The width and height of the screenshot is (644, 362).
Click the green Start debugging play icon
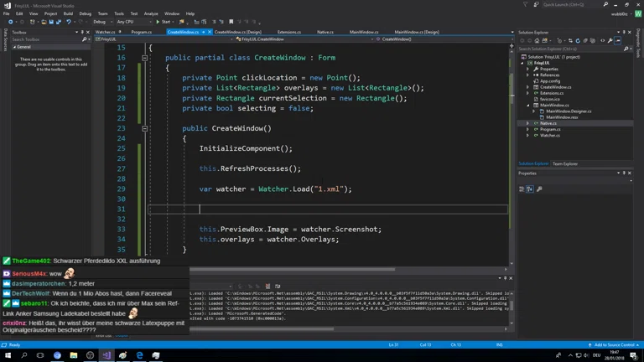(x=157, y=22)
